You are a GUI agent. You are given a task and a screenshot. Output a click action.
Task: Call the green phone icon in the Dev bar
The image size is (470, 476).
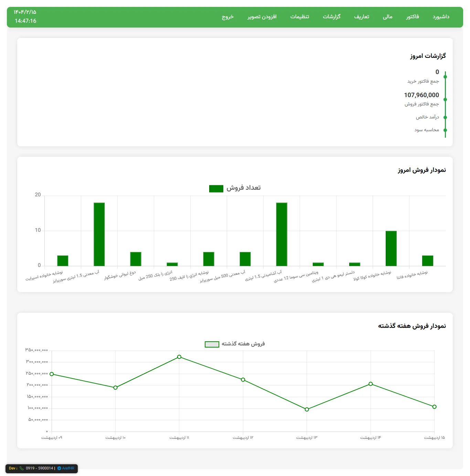(x=21, y=468)
